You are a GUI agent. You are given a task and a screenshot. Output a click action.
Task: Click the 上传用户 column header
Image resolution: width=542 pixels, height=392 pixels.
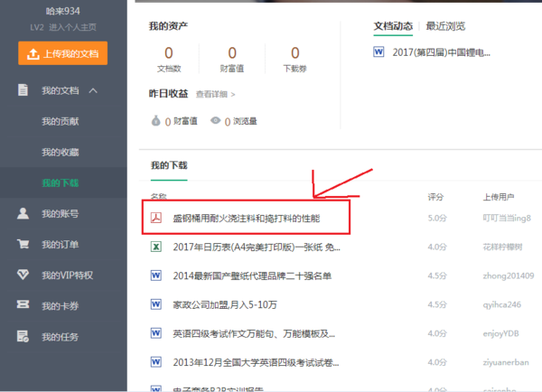tap(498, 197)
